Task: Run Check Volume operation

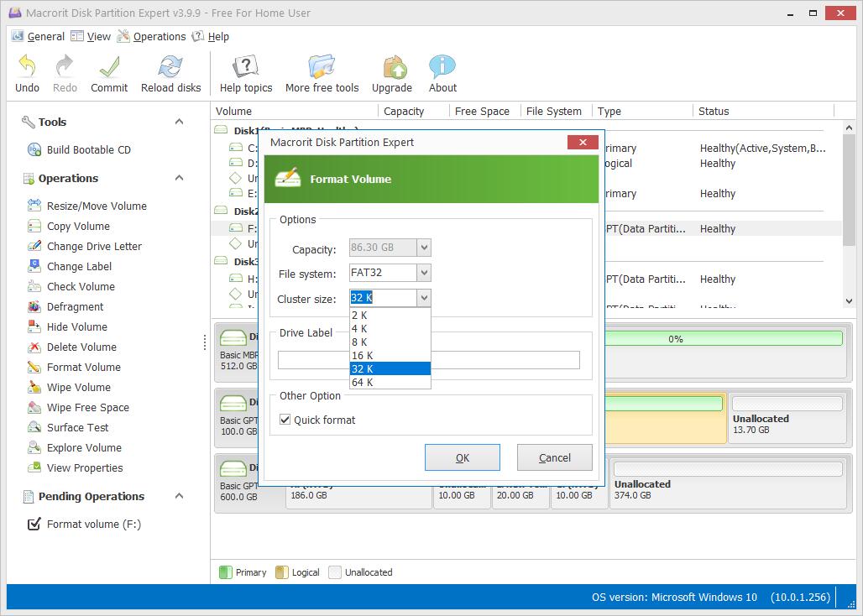Action: (x=81, y=286)
